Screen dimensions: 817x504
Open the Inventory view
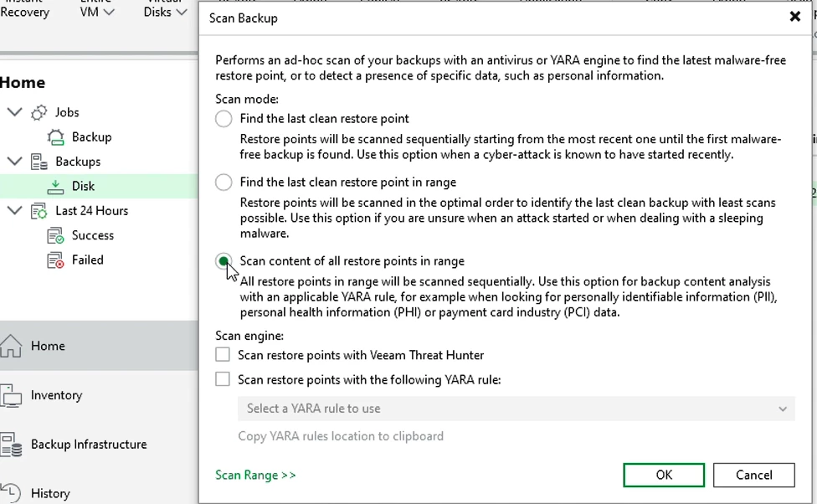tap(56, 395)
